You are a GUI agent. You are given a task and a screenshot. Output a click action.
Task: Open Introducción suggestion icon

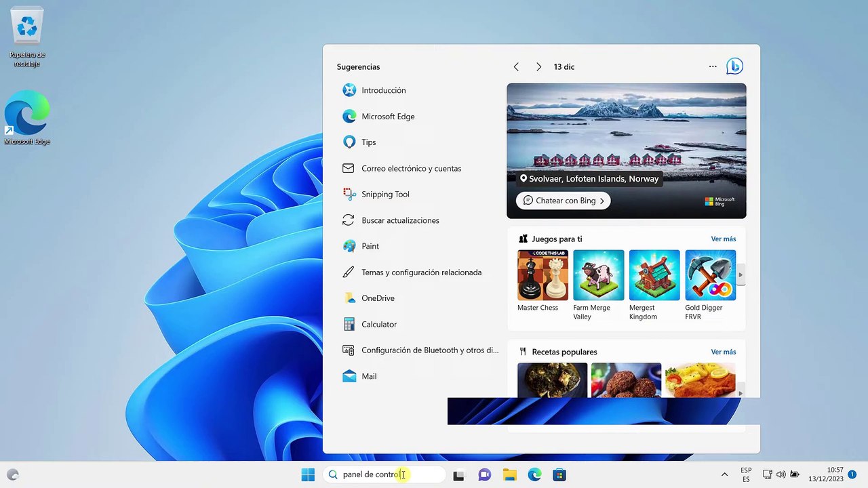[349, 90]
